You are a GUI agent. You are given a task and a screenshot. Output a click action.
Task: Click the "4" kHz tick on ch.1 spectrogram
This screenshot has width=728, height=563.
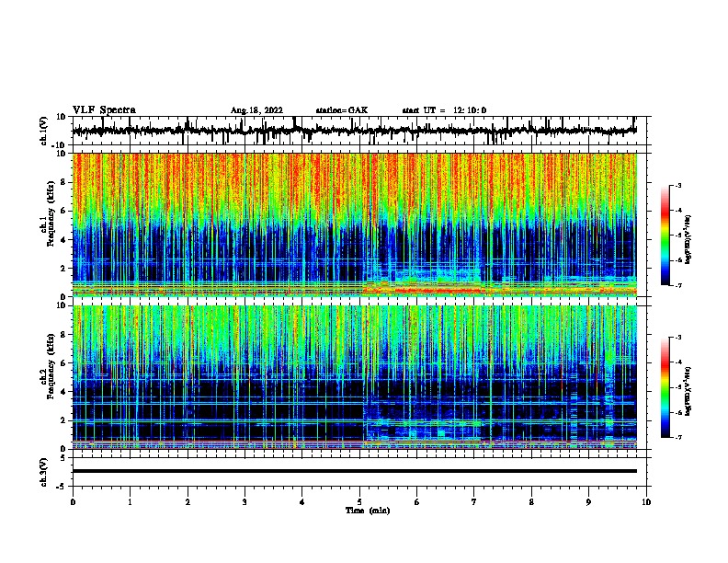(63, 240)
